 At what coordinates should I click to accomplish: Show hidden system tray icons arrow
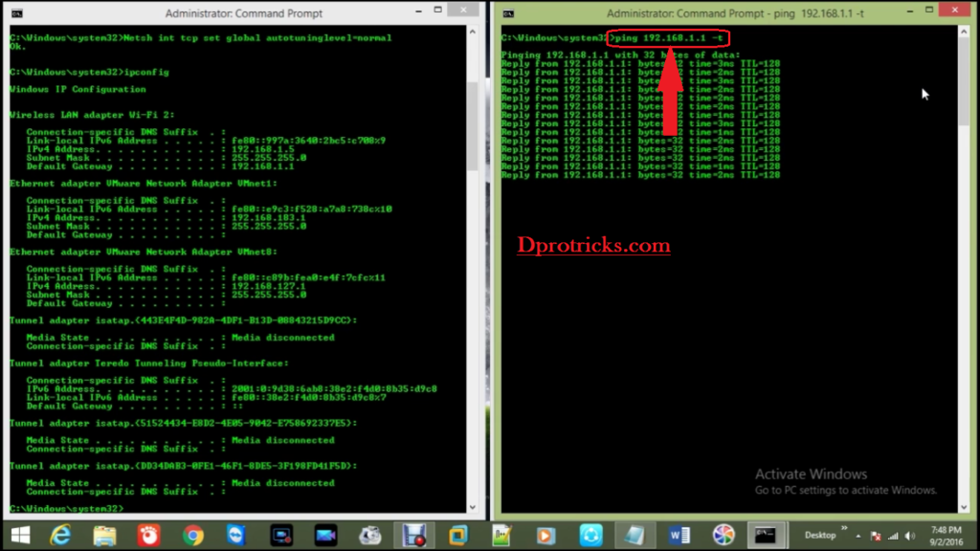pyautogui.click(x=858, y=536)
